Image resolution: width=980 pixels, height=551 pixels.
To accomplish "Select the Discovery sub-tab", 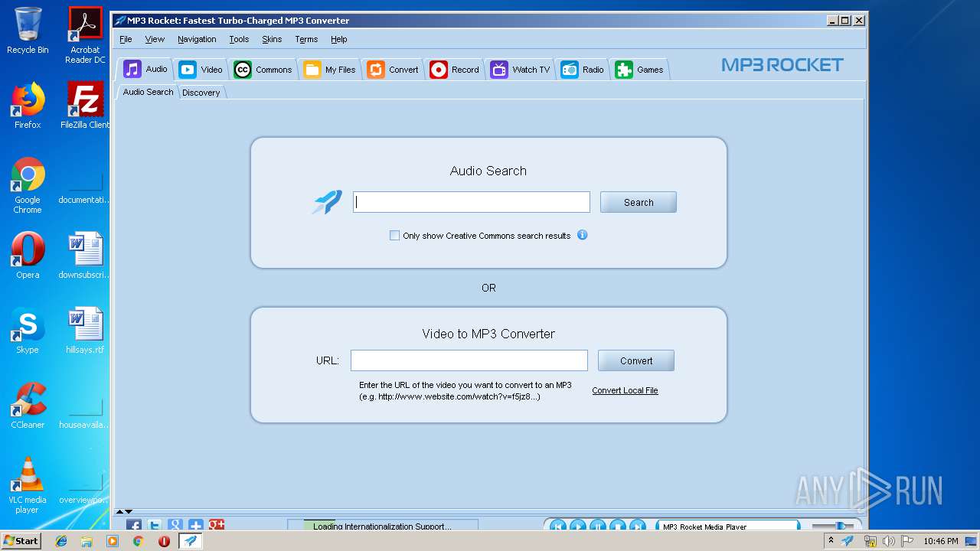I will click(x=201, y=93).
